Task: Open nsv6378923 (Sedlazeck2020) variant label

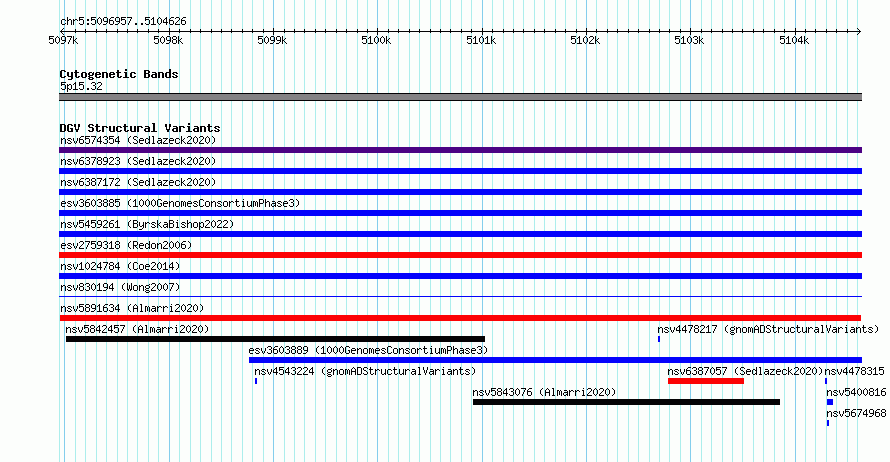Action: click(x=138, y=161)
